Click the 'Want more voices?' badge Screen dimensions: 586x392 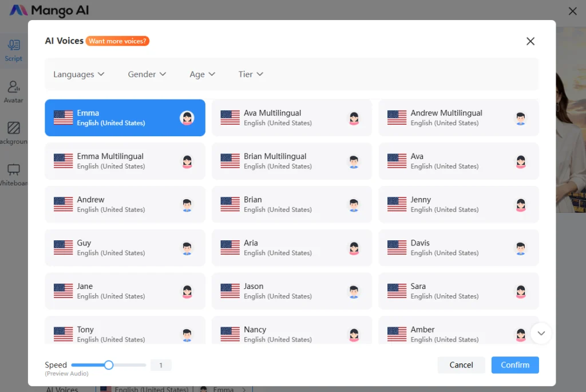click(118, 41)
